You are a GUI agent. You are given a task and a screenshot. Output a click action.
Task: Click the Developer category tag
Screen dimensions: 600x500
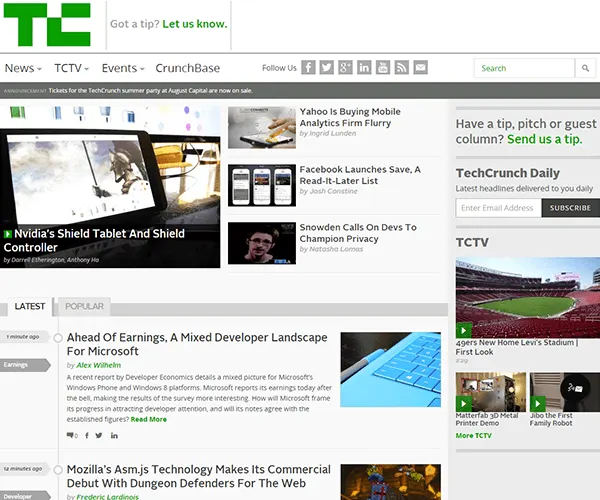coord(24,496)
